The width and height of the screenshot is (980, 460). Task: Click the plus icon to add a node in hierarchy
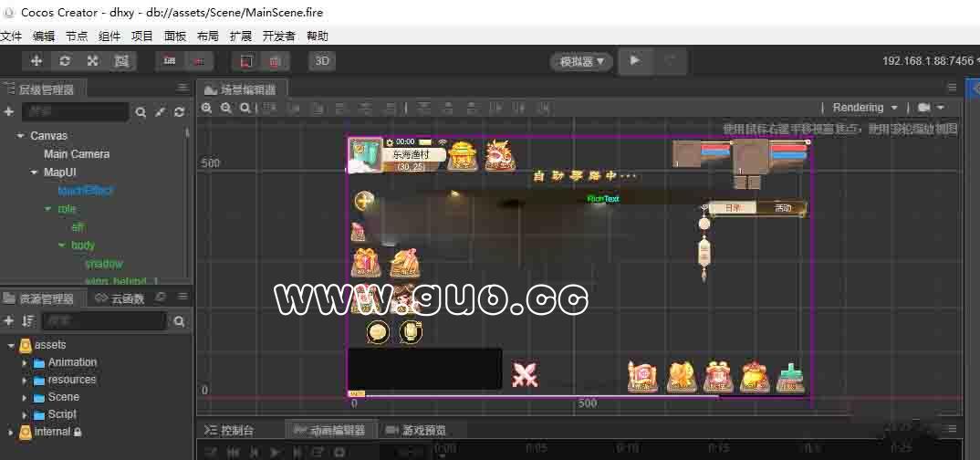9,112
